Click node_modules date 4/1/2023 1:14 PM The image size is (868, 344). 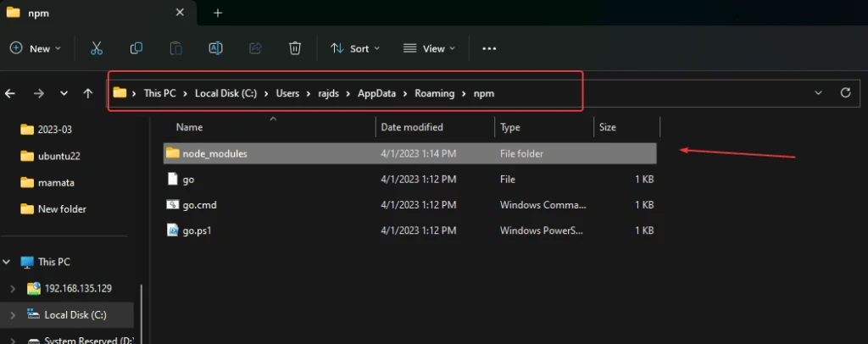[x=419, y=153]
